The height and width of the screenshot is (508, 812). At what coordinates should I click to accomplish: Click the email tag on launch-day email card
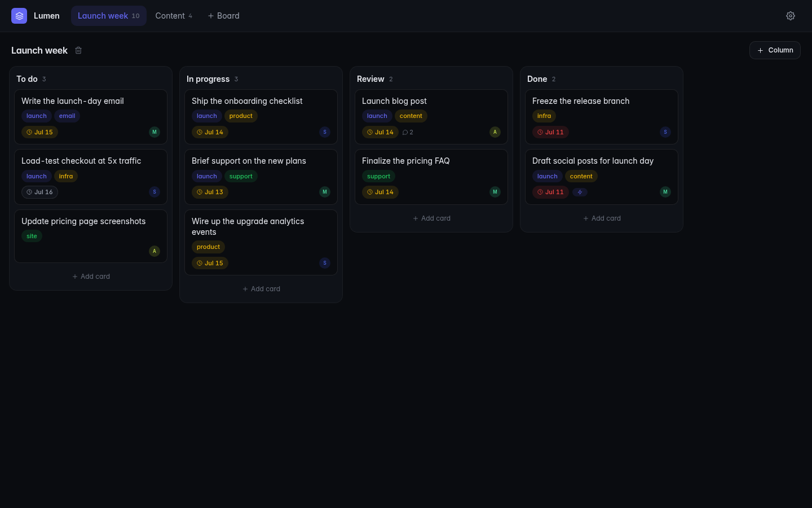tap(67, 116)
